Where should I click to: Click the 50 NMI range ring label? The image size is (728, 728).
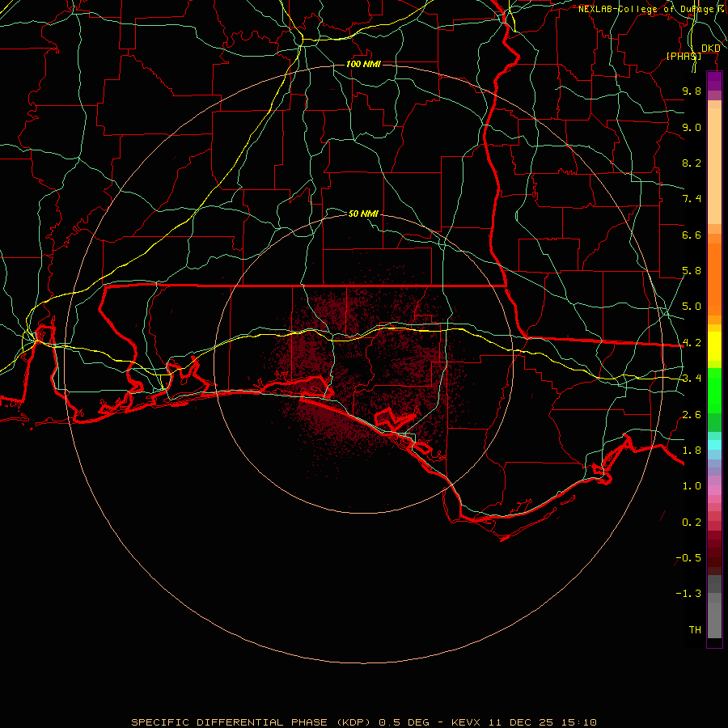pyautogui.click(x=363, y=214)
